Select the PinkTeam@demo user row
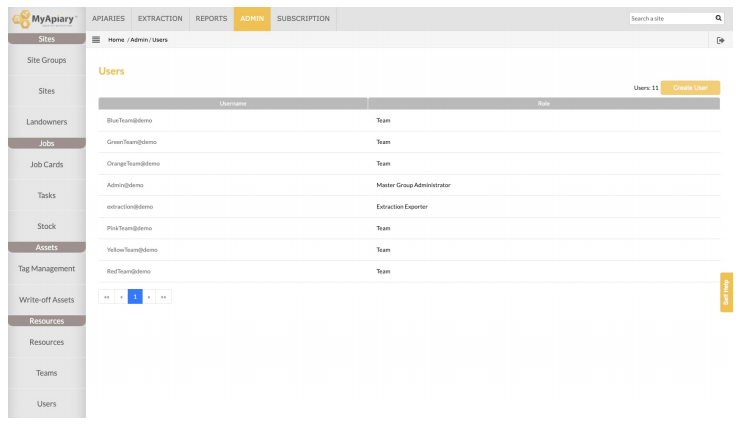 [409, 229]
